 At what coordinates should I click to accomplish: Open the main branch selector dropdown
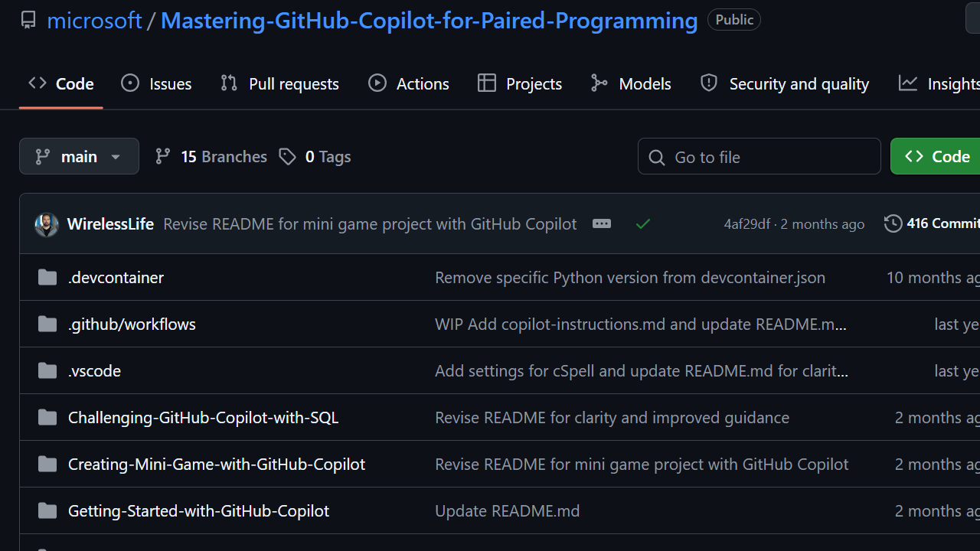pyautogui.click(x=79, y=156)
